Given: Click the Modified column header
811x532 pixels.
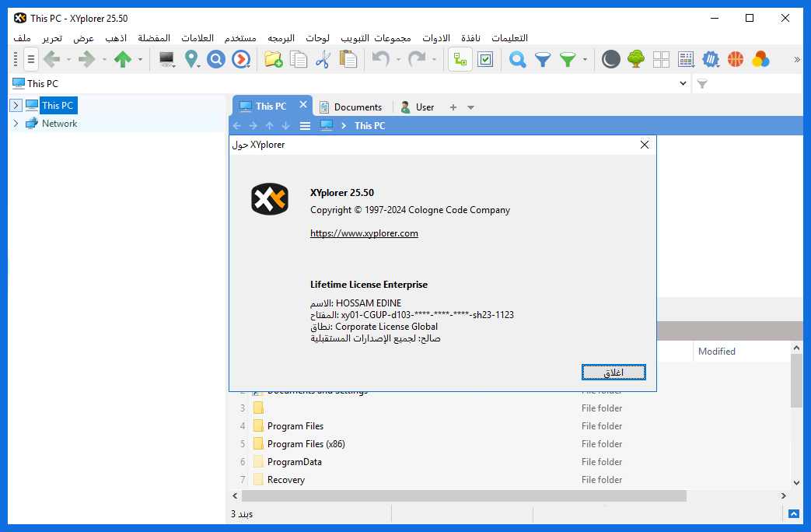Looking at the screenshot, I should pos(716,352).
